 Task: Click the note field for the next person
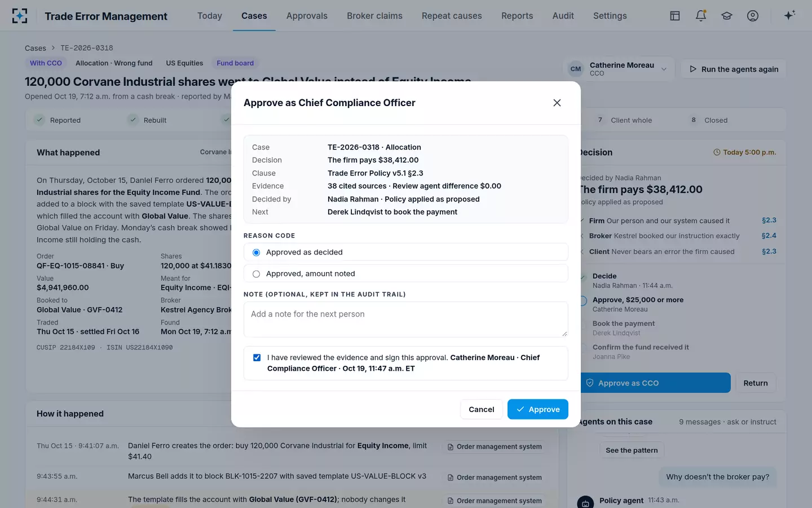(405, 319)
